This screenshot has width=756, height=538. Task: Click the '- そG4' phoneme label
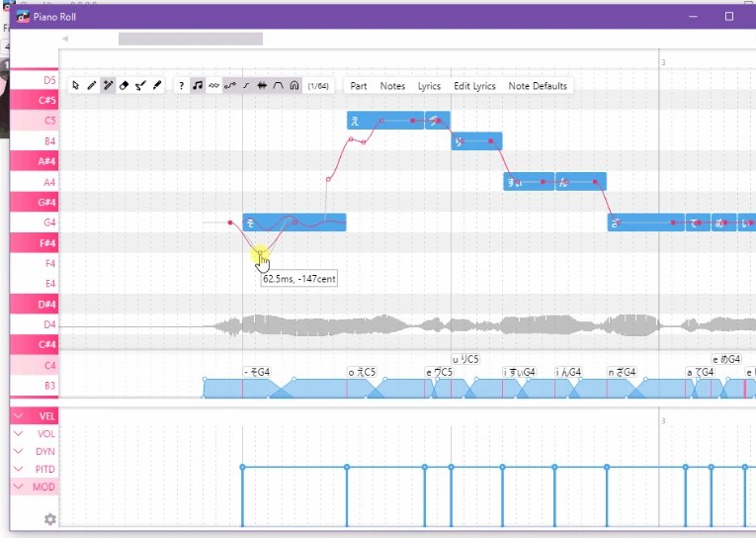257,372
